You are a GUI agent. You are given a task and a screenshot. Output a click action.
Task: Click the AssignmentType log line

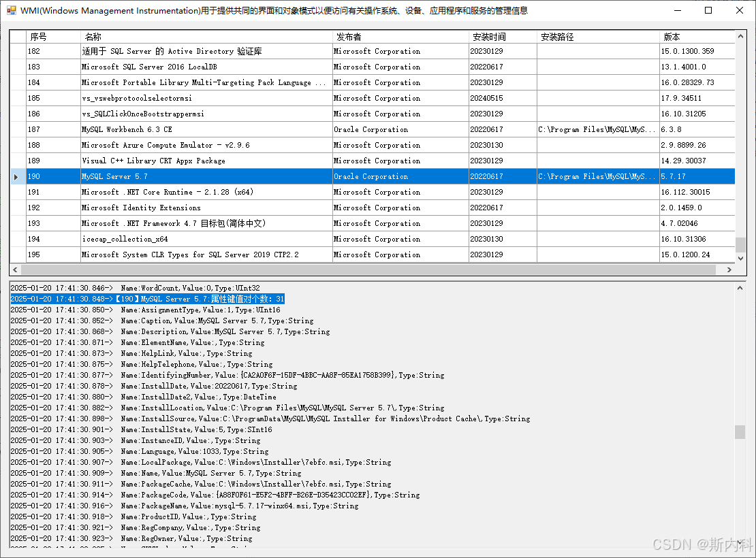[146, 310]
